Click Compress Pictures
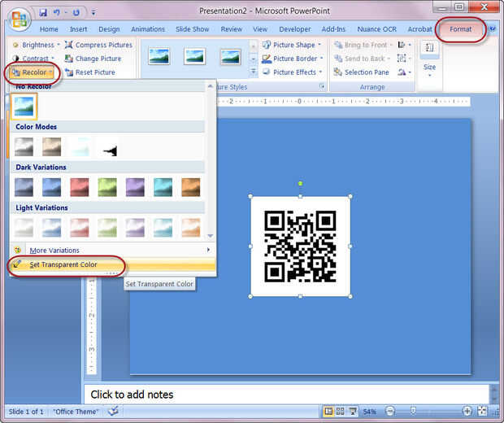 98,45
